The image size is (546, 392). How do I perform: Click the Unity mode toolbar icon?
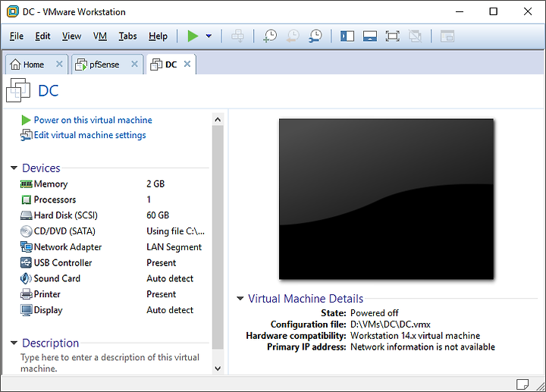[x=415, y=36]
